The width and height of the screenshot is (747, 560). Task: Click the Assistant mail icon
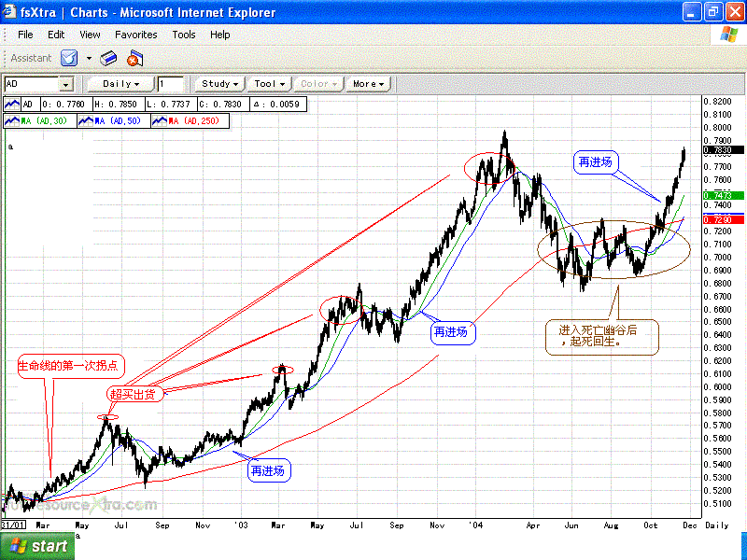(69, 58)
